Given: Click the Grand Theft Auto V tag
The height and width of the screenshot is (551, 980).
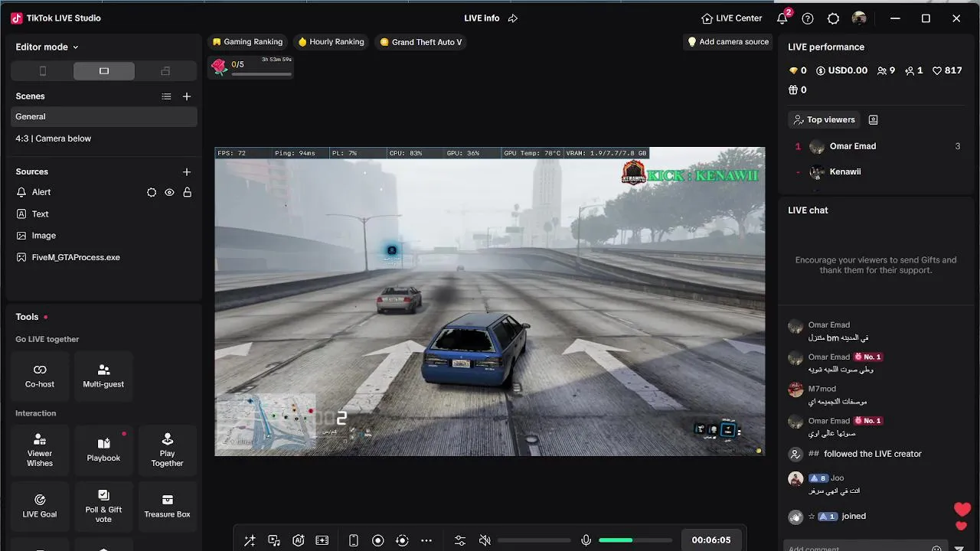Looking at the screenshot, I should pos(420,42).
